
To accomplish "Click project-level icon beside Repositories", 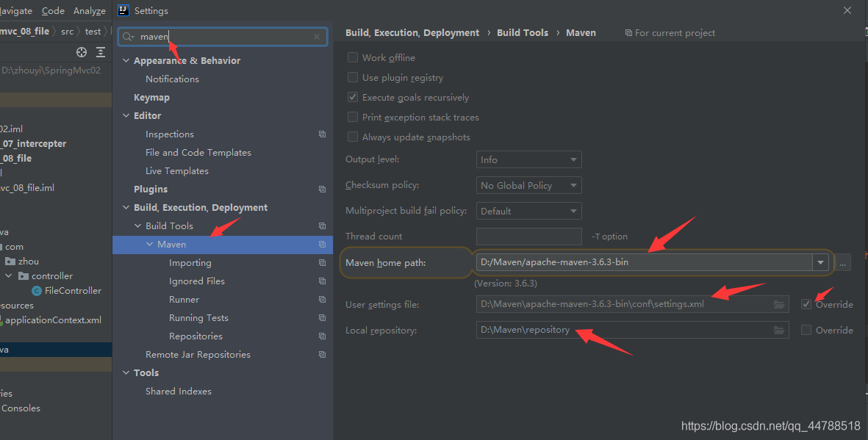I will pos(322,336).
